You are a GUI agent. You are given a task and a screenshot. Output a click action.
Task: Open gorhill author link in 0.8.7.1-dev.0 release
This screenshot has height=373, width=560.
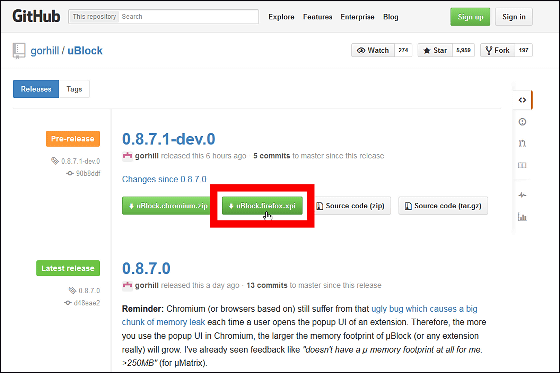click(147, 156)
